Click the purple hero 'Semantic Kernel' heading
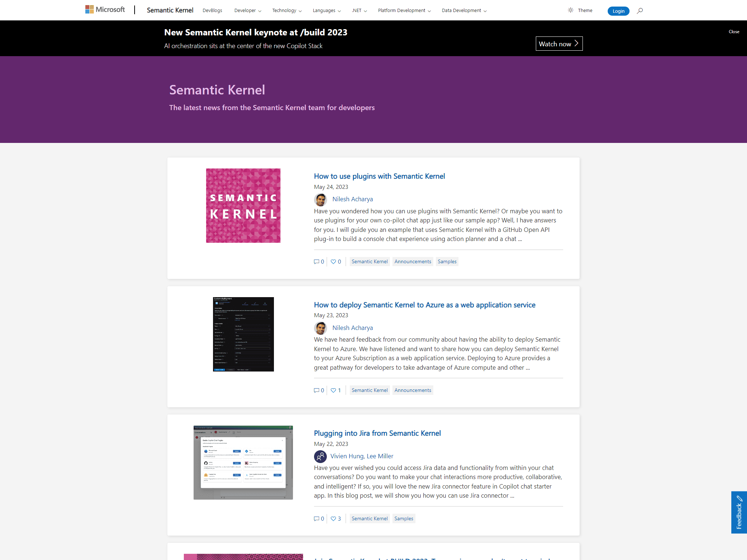This screenshot has height=560, width=747. tap(217, 90)
